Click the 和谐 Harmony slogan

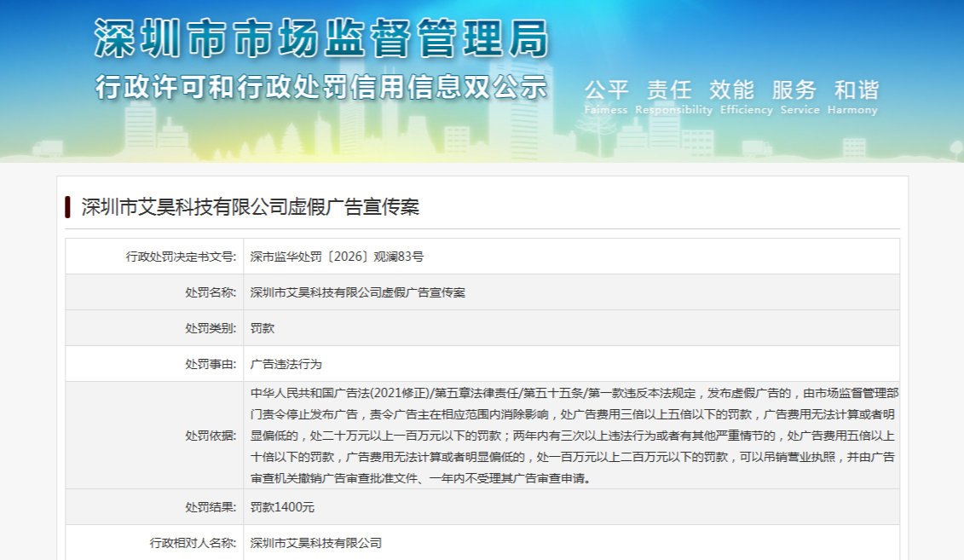(852, 97)
